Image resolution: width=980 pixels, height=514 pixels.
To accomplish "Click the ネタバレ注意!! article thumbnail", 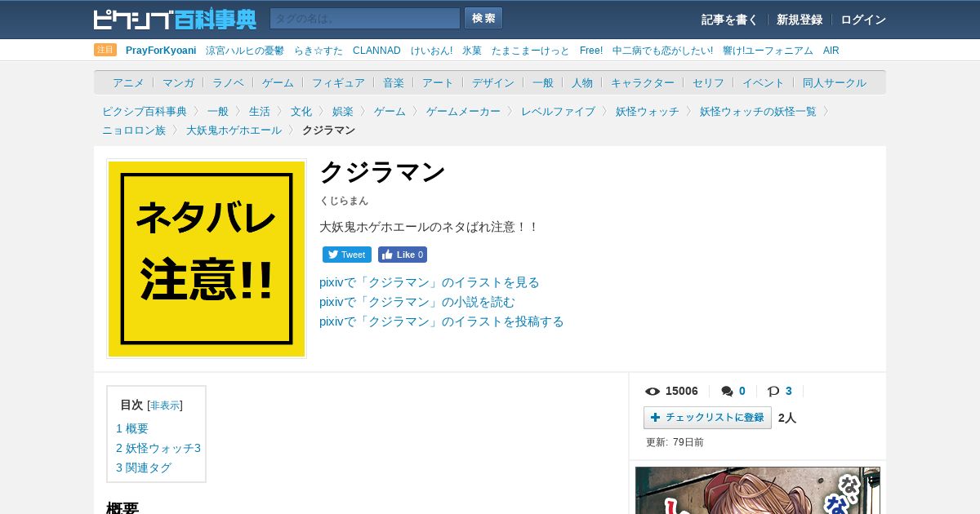I will [207, 259].
